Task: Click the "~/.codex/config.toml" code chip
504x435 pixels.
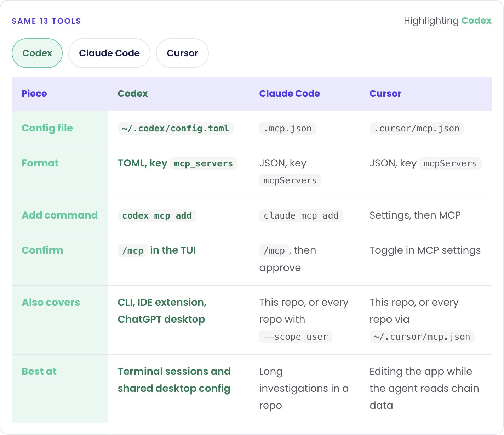Action: [176, 128]
